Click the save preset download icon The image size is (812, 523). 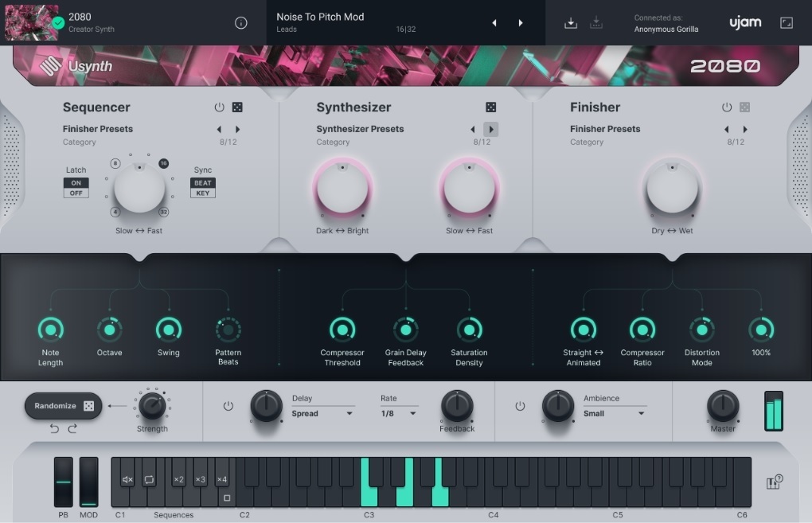(570, 23)
